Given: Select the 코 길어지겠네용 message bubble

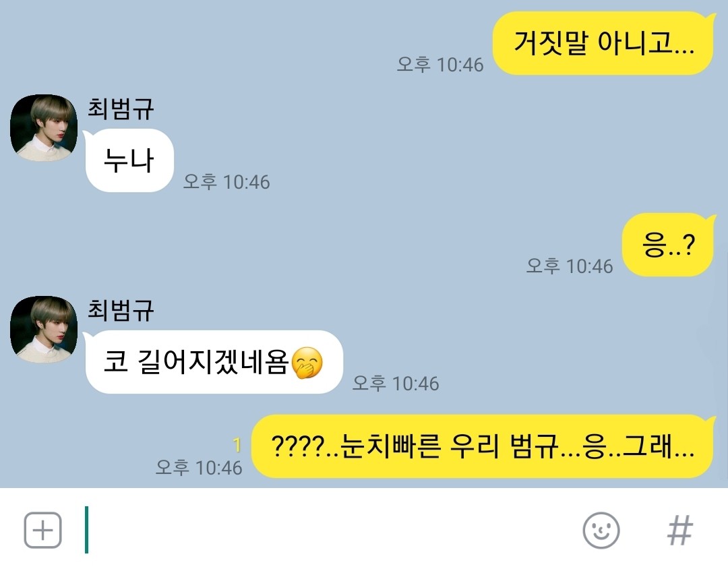Looking at the screenshot, I should 213,362.
